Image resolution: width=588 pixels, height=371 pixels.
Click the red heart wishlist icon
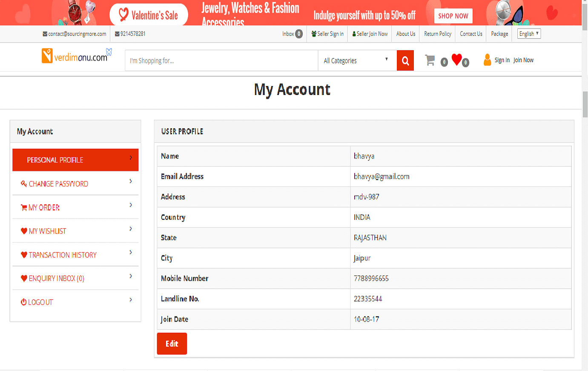pyautogui.click(x=456, y=60)
